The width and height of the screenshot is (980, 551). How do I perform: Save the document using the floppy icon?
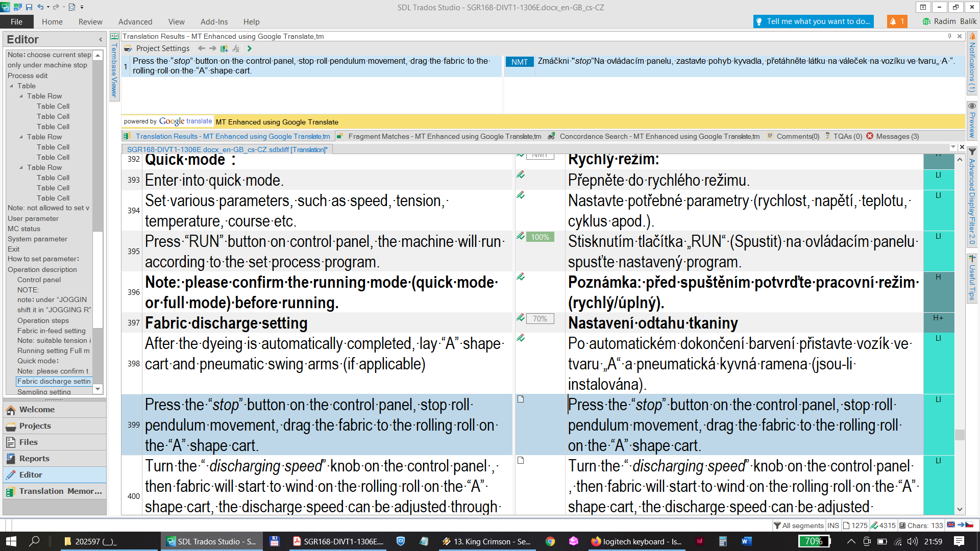[x=29, y=7]
